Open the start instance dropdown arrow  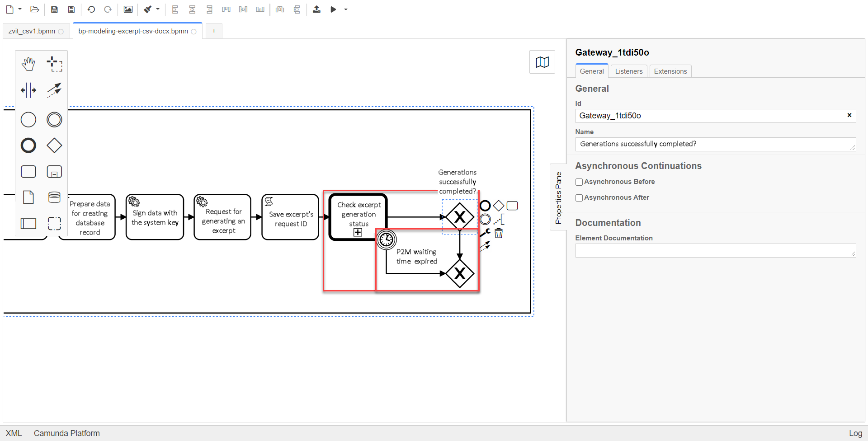(x=346, y=9)
